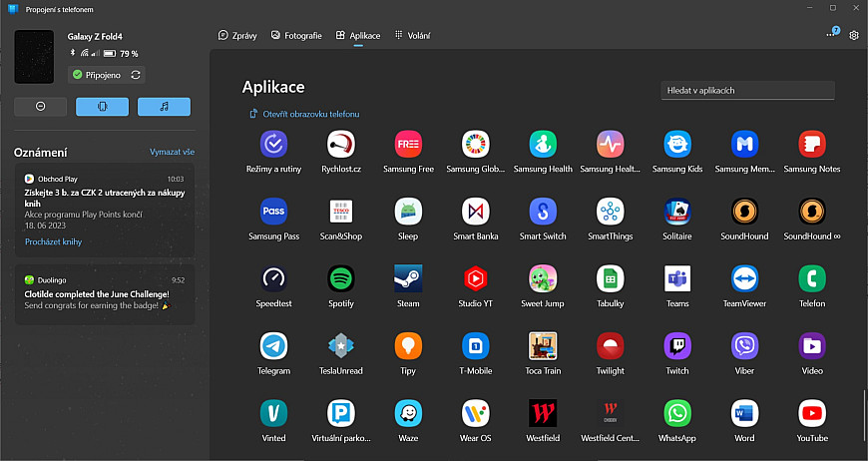This screenshot has height=461, width=868.
Task: Launch TeslaUnread app
Action: (341, 346)
